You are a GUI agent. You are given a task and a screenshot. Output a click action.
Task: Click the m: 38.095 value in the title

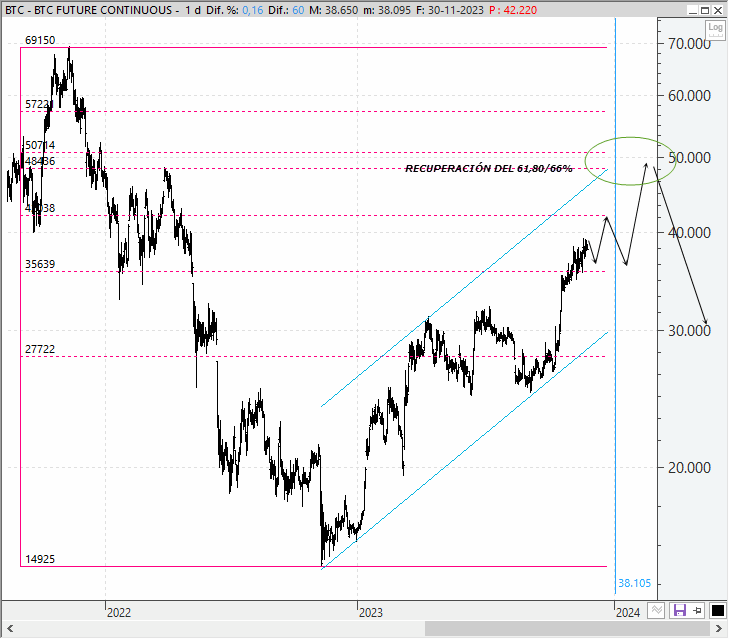(x=387, y=10)
